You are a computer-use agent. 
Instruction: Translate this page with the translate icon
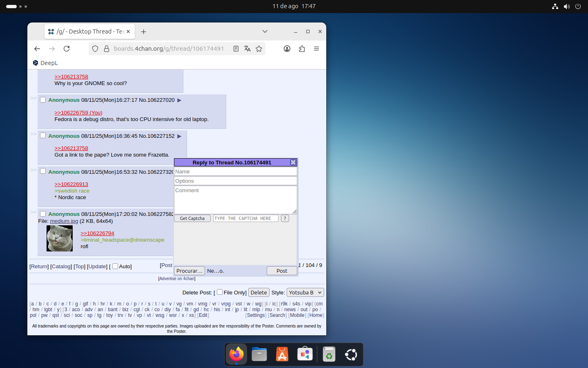pos(247,49)
